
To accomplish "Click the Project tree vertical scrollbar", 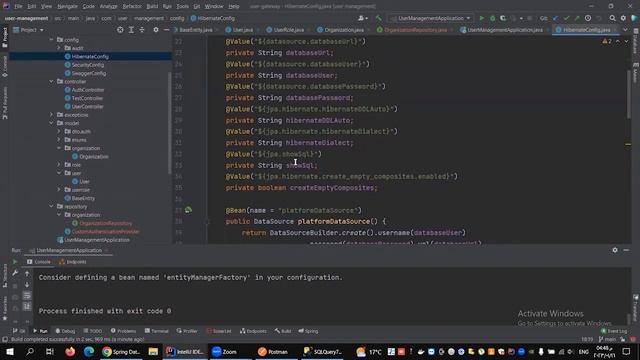I will tap(169, 122).
